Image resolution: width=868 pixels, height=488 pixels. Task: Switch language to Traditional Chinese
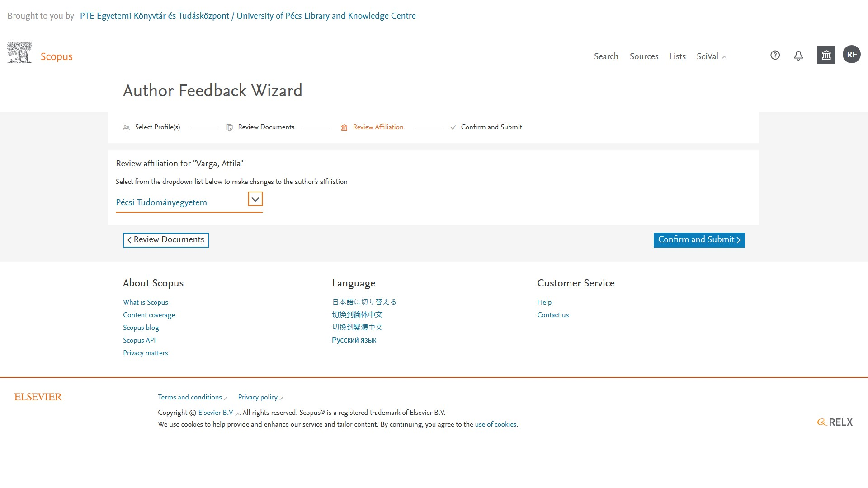[x=357, y=327]
